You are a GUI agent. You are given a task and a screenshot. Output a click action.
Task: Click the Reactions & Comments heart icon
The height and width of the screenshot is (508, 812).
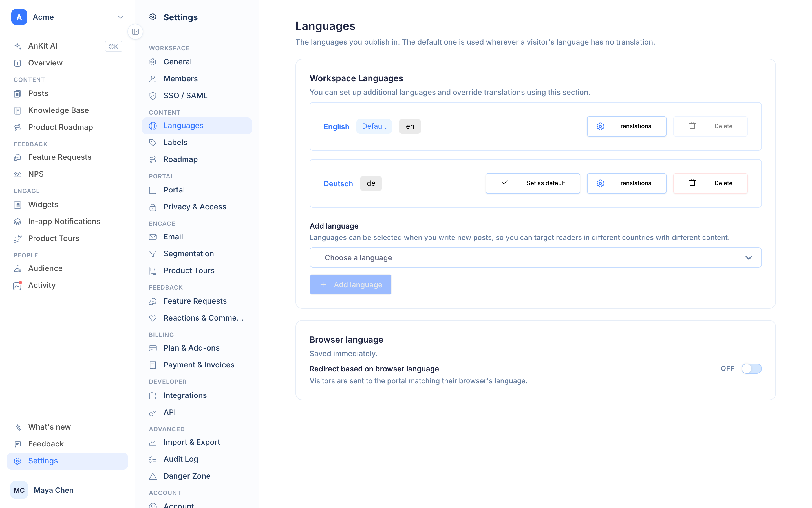153,318
